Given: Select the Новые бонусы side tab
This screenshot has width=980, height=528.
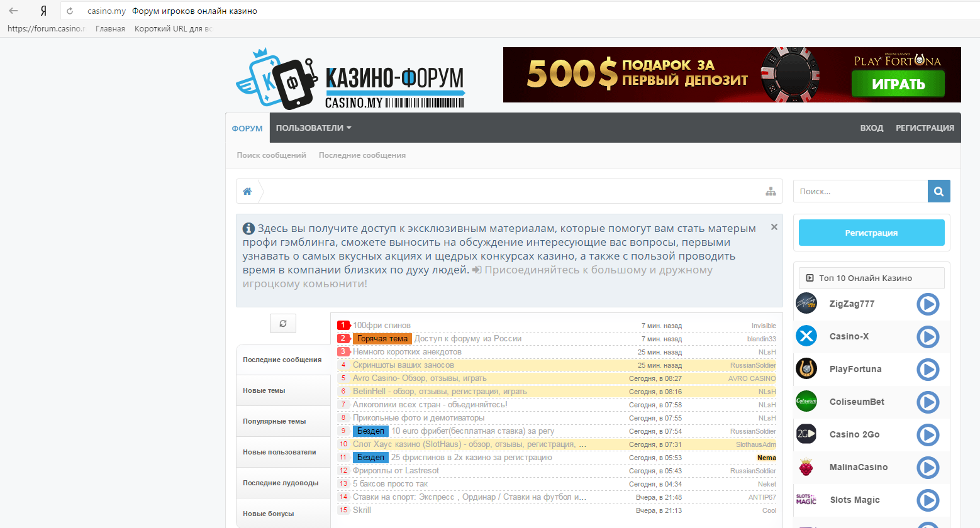Looking at the screenshot, I should (x=283, y=514).
